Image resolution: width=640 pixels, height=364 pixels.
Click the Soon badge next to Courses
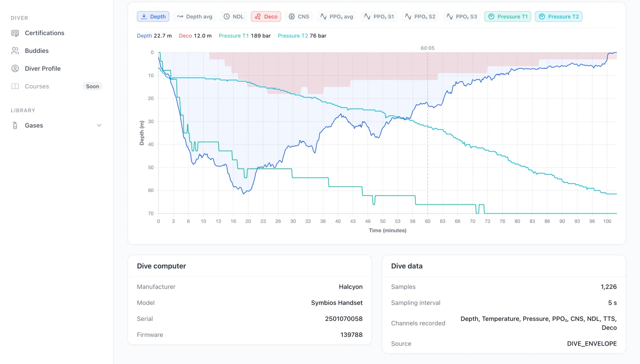tap(92, 86)
